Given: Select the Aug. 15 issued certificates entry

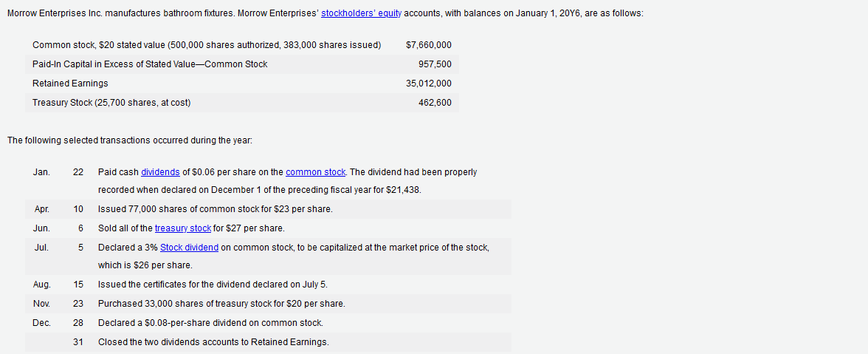Looking at the screenshot, I should click(269, 285).
